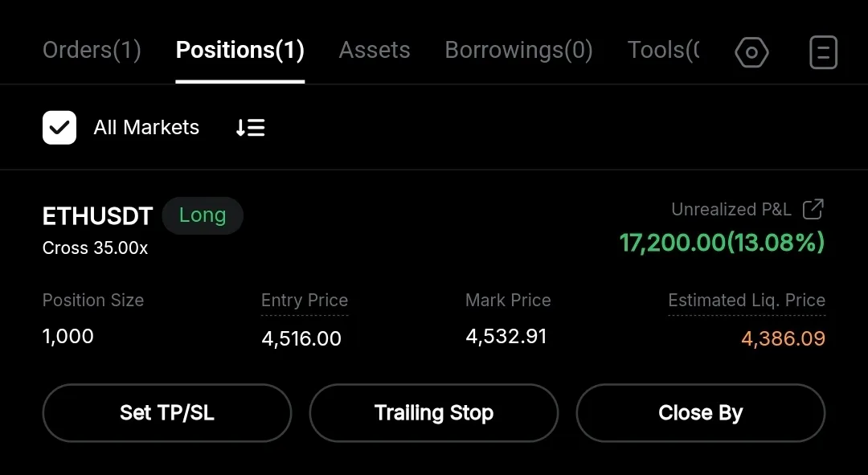Open the Assets tab
Screen dimensions: 868x475
click(x=375, y=51)
